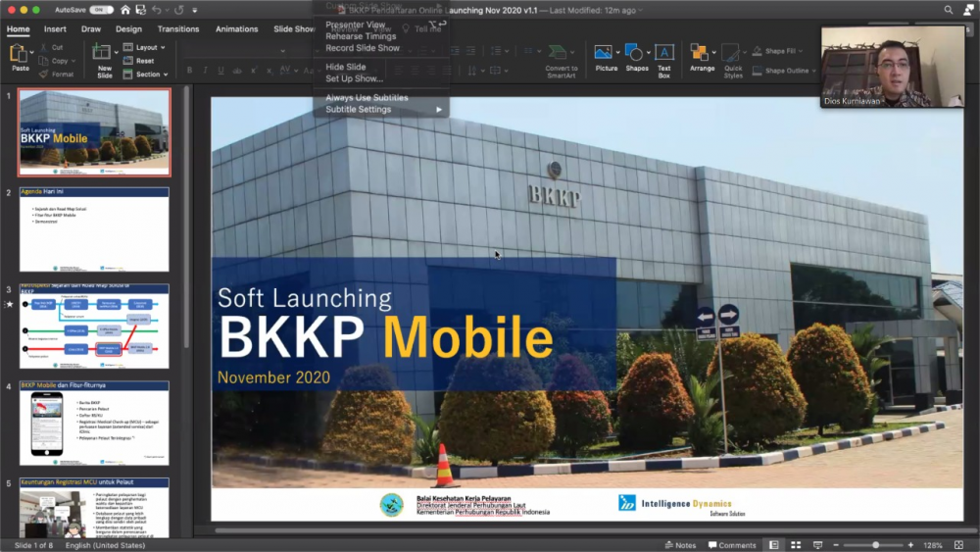Click the Convert to SmartArt icon

click(x=559, y=52)
